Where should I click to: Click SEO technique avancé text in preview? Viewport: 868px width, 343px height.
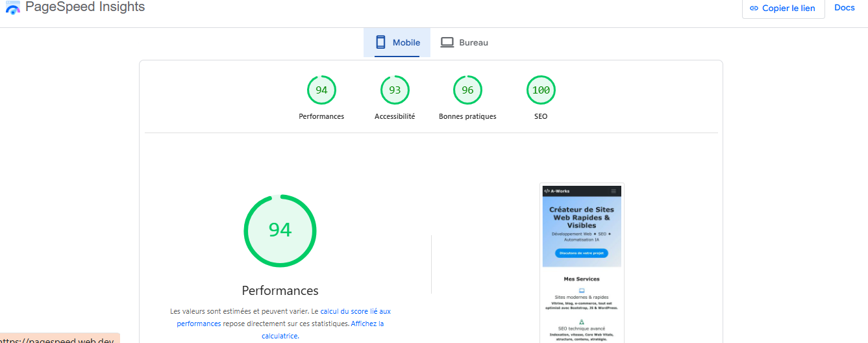[582, 329]
